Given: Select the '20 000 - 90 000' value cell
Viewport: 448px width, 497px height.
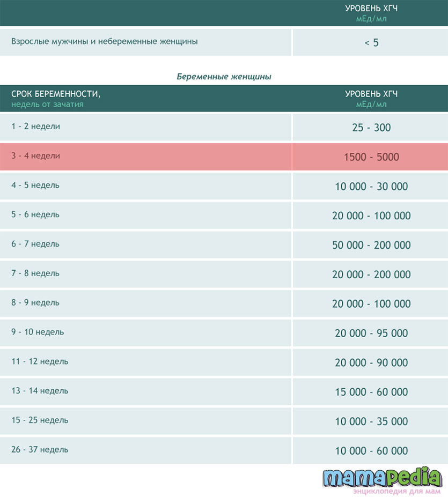Looking at the screenshot, I should click(x=371, y=362).
